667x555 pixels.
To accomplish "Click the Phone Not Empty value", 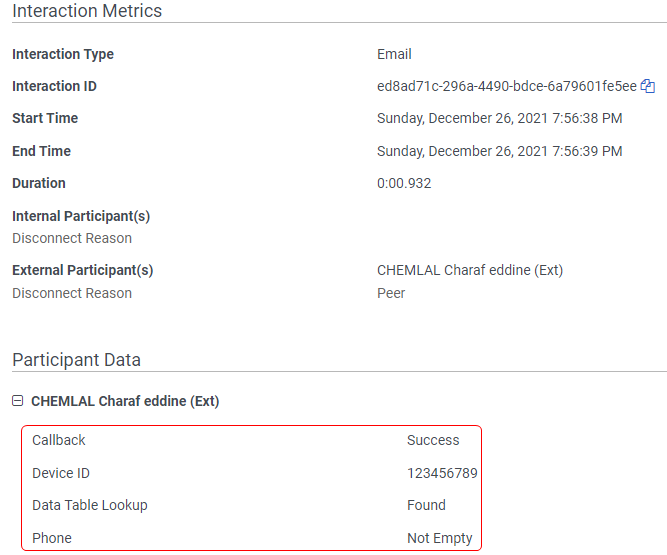I will (439, 538).
